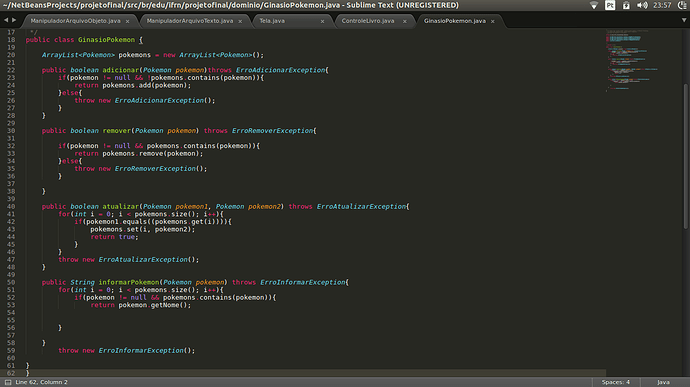Screen dimensions: 690x387
Task: Click the 'adicionar' method name
Action: 121,70
